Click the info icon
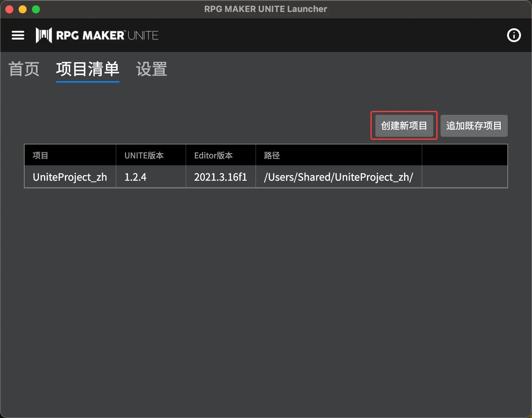 tap(514, 35)
